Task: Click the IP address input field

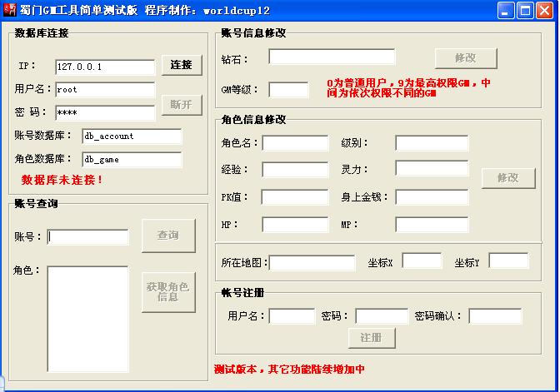Action: pyautogui.click(x=105, y=67)
